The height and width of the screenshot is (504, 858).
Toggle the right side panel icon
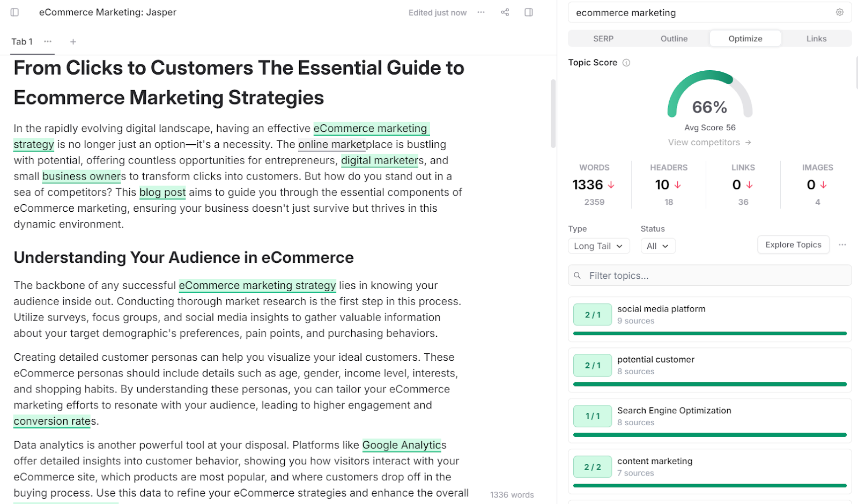(529, 12)
